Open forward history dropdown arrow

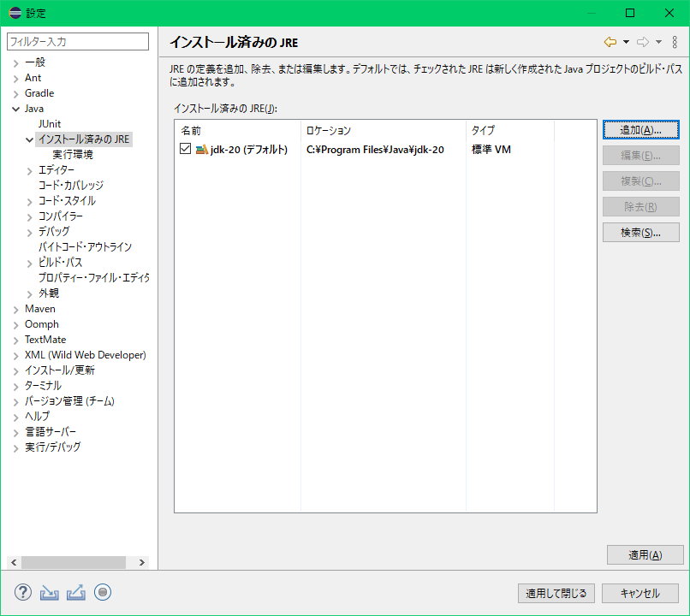pyautogui.click(x=658, y=42)
